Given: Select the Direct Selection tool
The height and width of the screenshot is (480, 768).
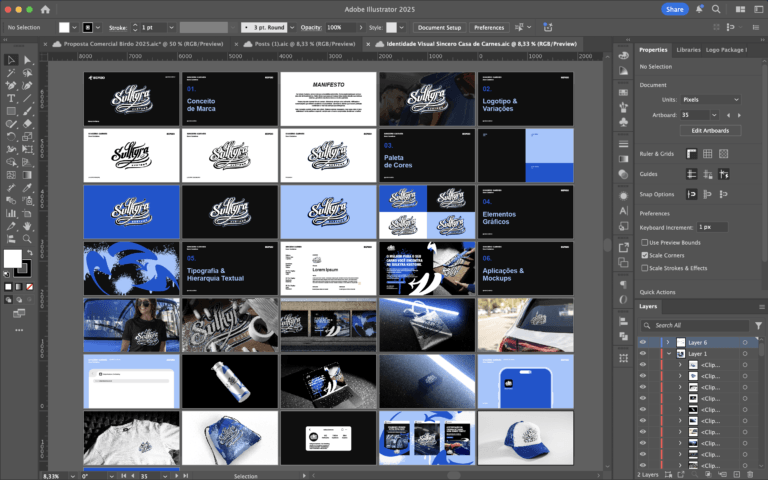Looking at the screenshot, I should 28,60.
